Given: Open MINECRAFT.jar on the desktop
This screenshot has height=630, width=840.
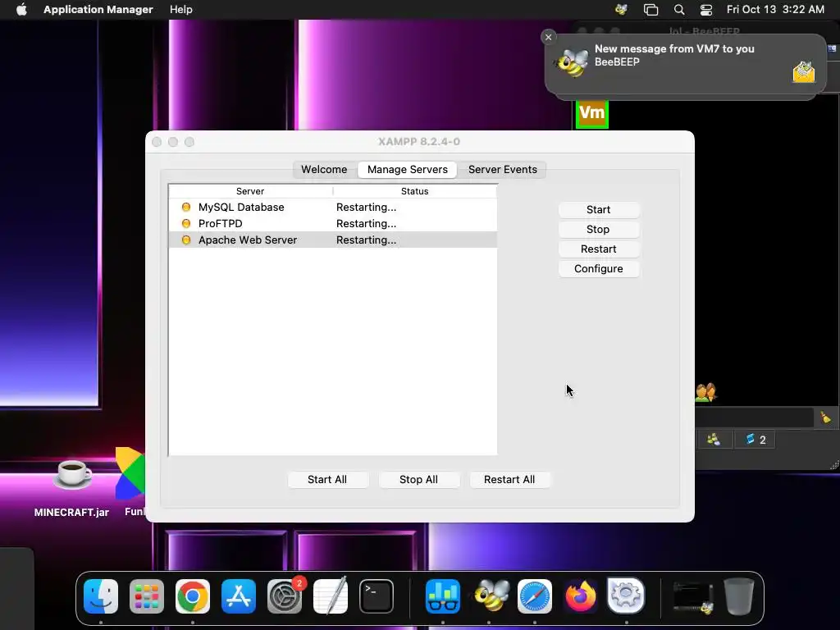Looking at the screenshot, I should pos(72,487).
